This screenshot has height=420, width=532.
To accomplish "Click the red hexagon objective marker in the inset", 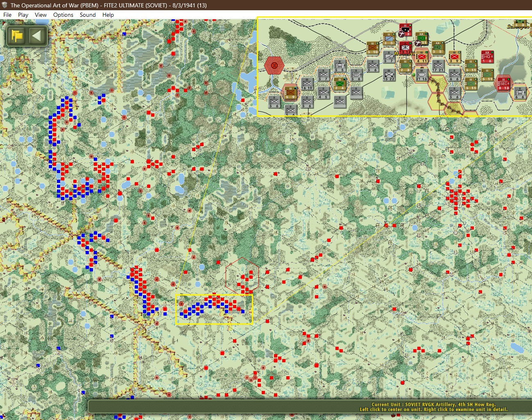I will pos(274,65).
